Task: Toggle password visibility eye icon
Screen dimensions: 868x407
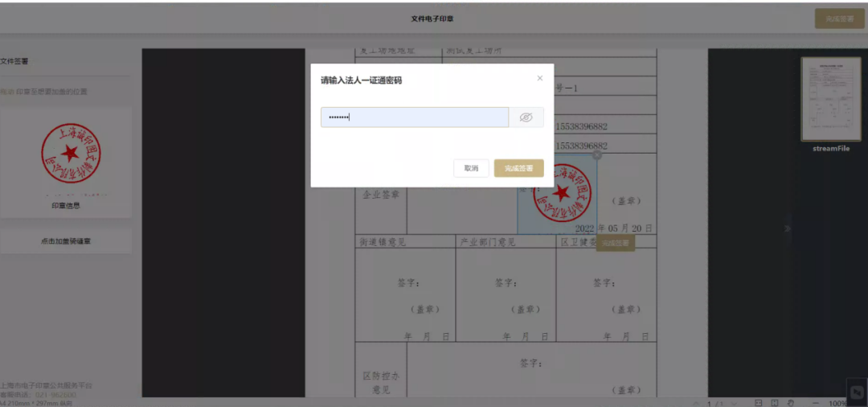Action: coord(526,117)
